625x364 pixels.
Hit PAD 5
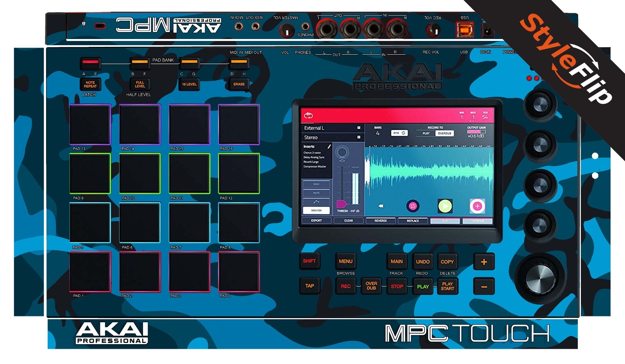tap(90, 223)
